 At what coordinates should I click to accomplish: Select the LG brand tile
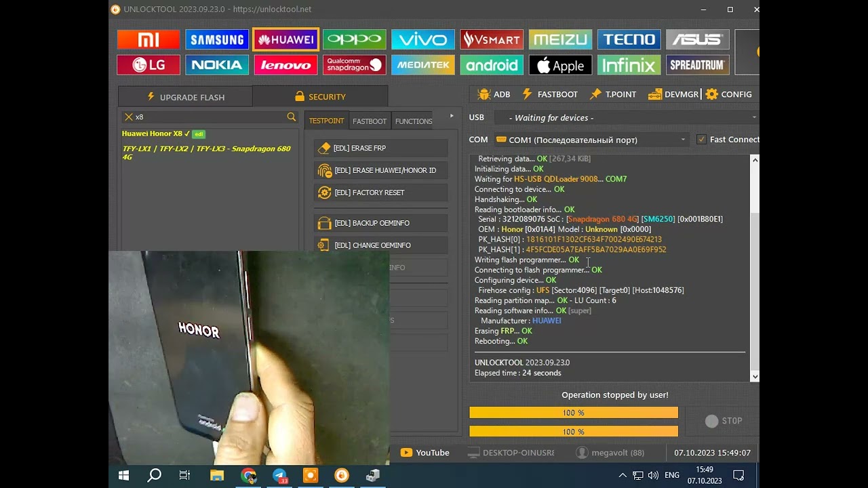click(149, 65)
